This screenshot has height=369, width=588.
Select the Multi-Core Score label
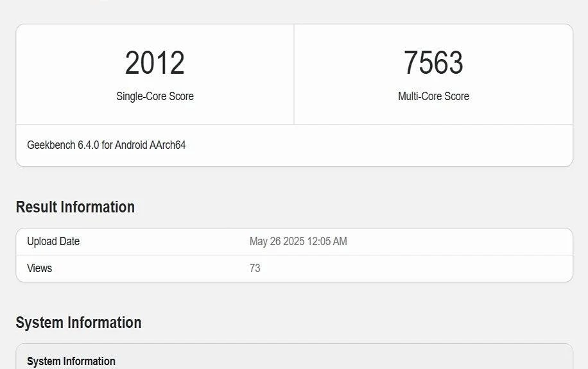click(433, 96)
